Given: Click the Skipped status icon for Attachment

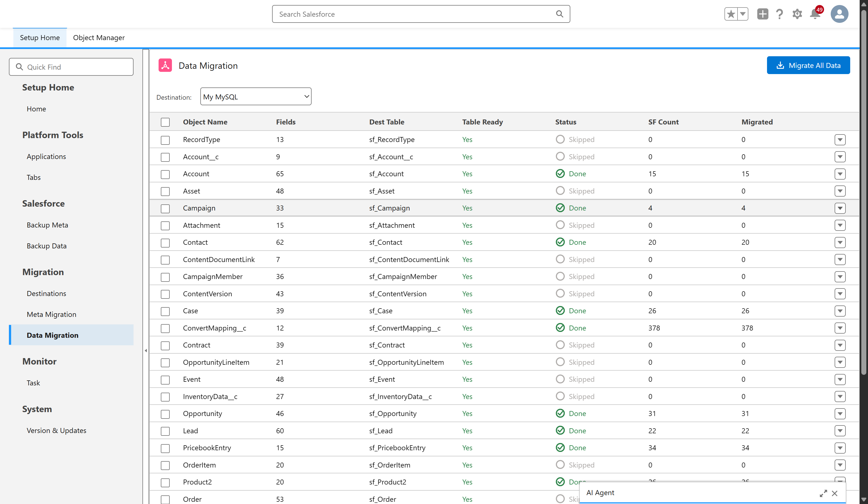Looking at the screenshot, I should (560, 225).
